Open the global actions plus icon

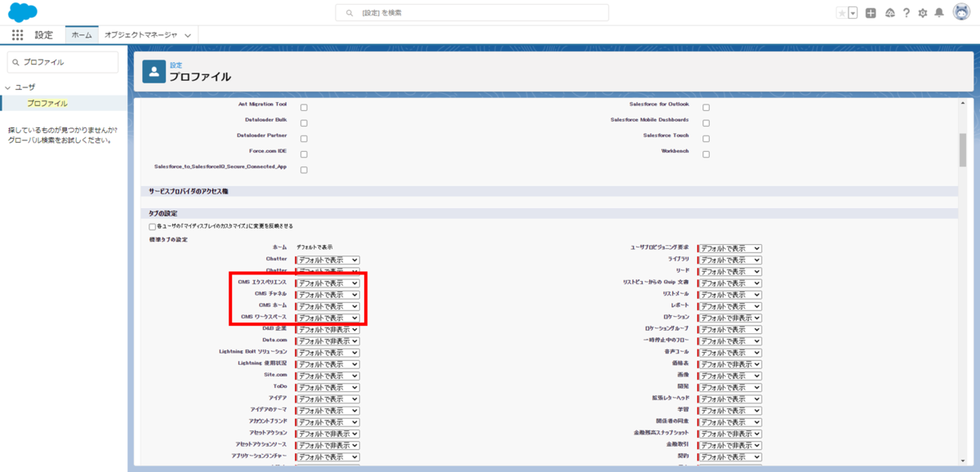(x=871, y=13)
